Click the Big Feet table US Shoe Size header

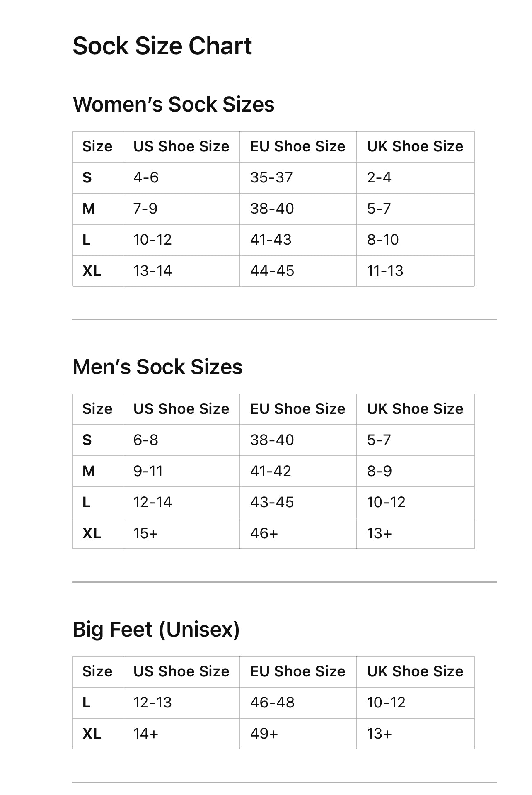click(181, 671)
